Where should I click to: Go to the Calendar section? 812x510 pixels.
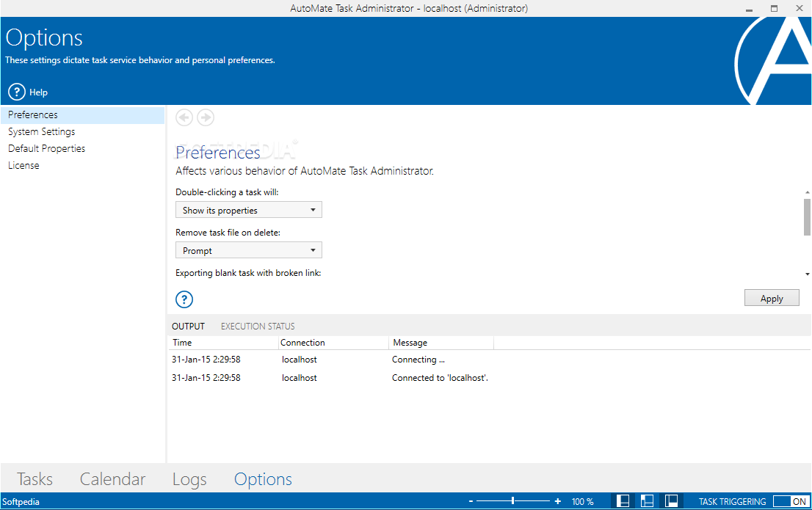click(x=112, y=479)
